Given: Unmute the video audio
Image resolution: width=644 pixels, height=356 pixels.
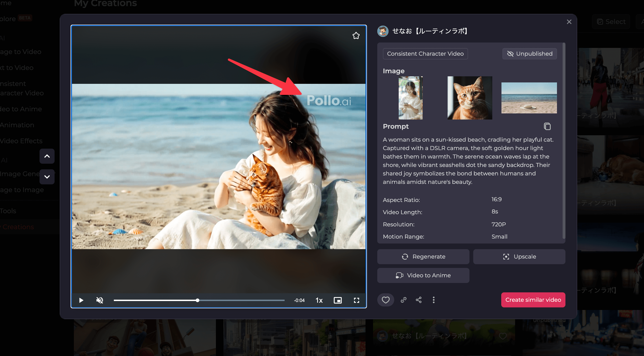Looking at the screenshot, I should [x=100, y=300].
